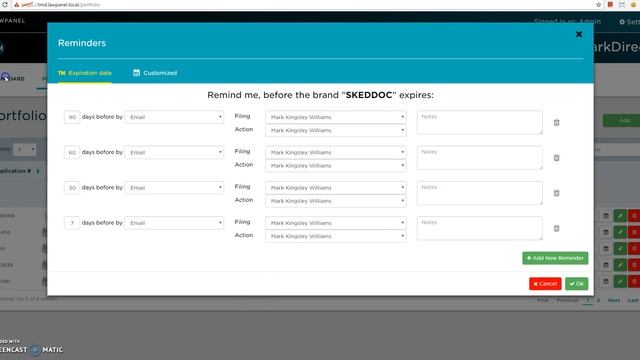Confirm reminders with Ok button
The image size is (640, 360).
click(x=576, y=284)
